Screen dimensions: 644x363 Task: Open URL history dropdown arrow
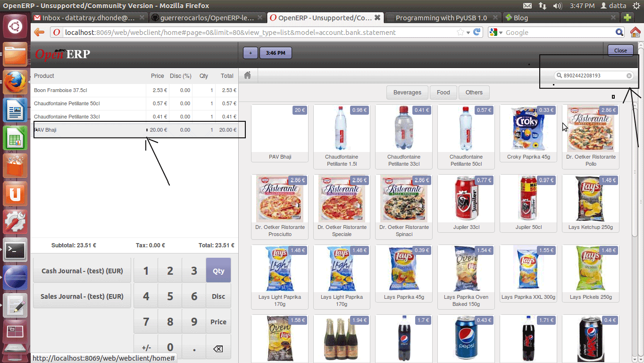[x=468, y=33]
